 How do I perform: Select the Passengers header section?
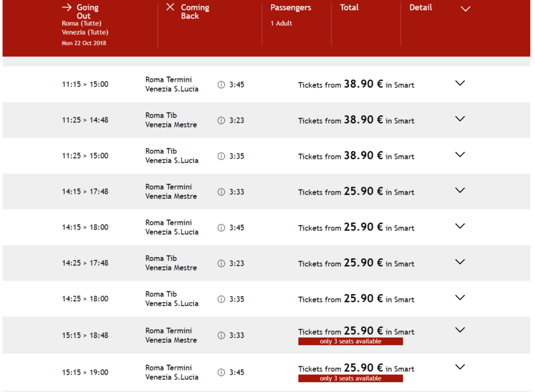(x=291, y=8)
